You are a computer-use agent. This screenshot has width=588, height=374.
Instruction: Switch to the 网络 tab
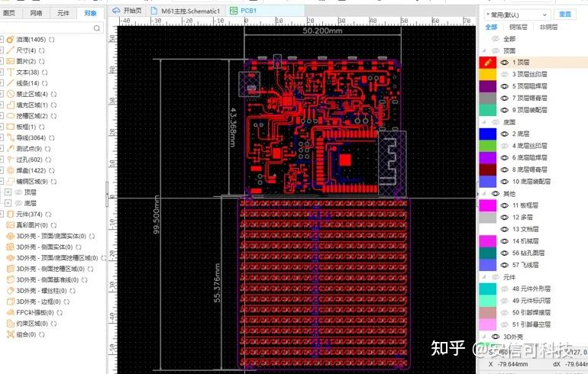[x=36, y=13]
